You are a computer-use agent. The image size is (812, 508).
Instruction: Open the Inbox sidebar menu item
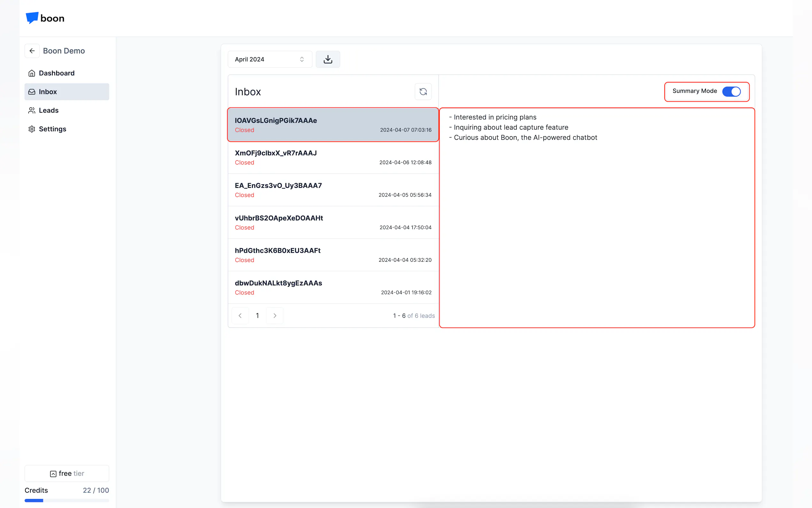[x=66, y=92]
